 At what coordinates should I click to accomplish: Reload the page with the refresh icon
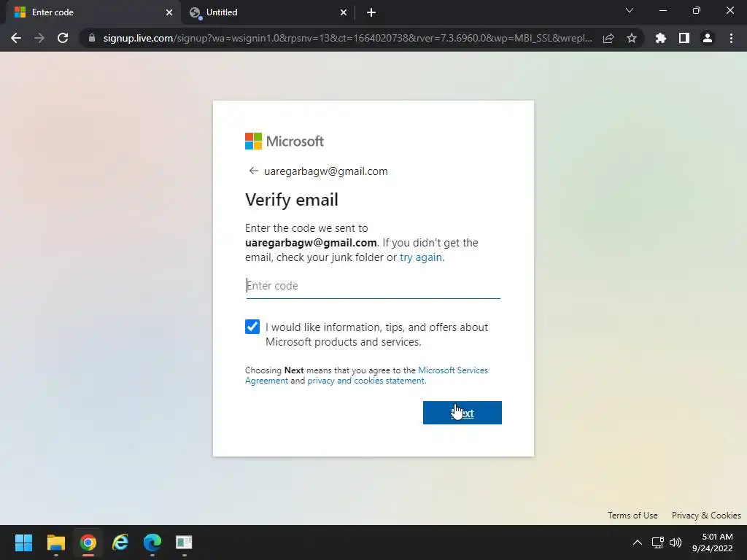63,38
